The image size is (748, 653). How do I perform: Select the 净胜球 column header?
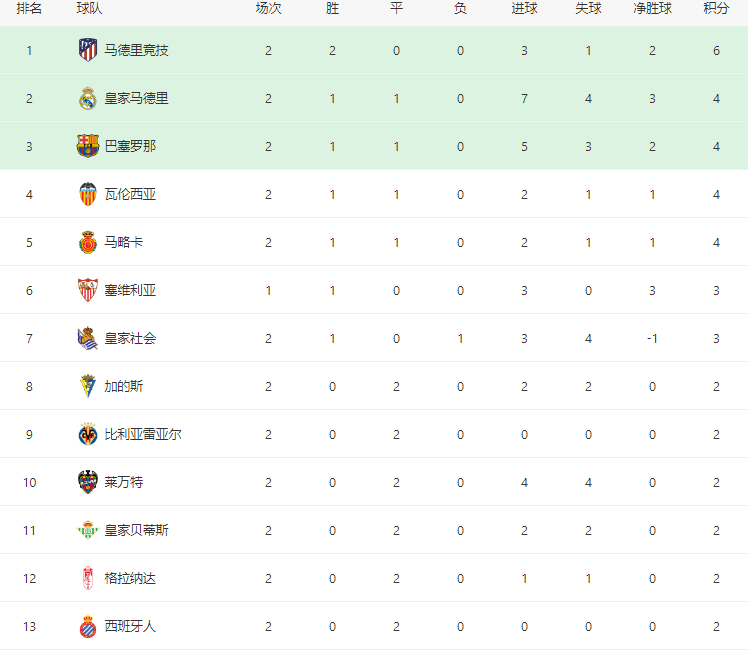(652, 8)
